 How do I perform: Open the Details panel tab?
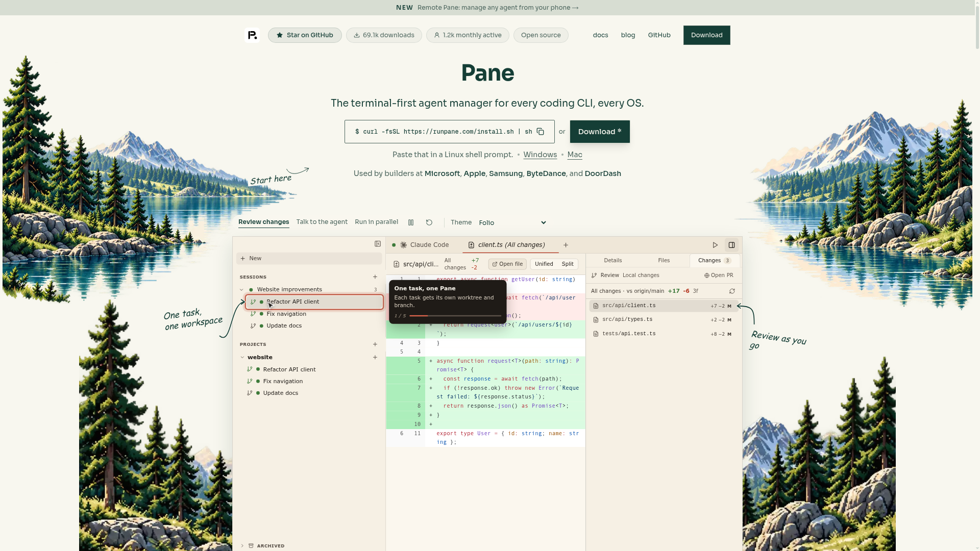(x=612, y=261)
